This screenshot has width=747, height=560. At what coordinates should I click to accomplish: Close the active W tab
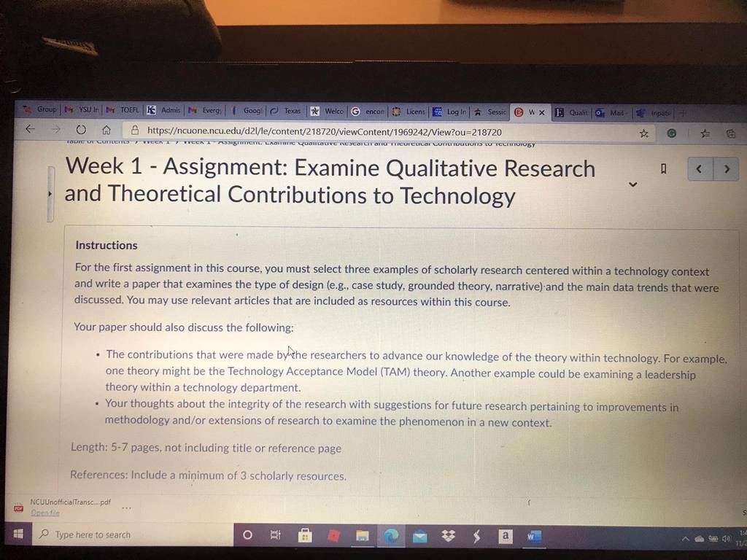coord(542,113)
